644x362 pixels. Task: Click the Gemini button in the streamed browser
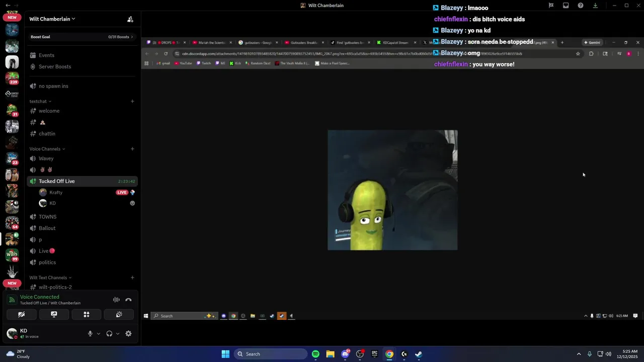592,42
